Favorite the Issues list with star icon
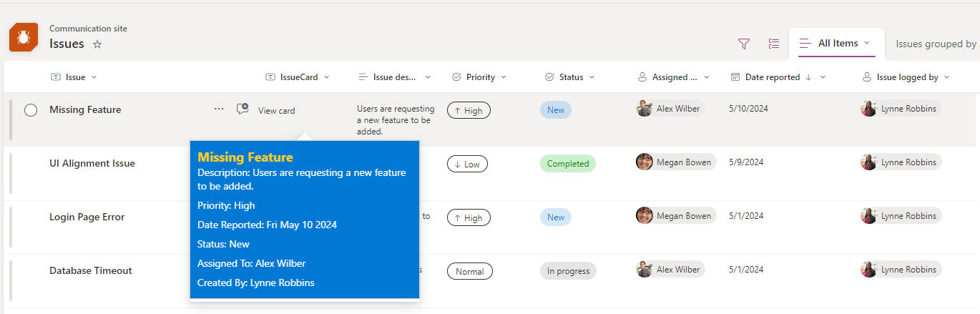The height and width of the screenshot is (314, 980). pyautogui.click(x=97, y=44)
